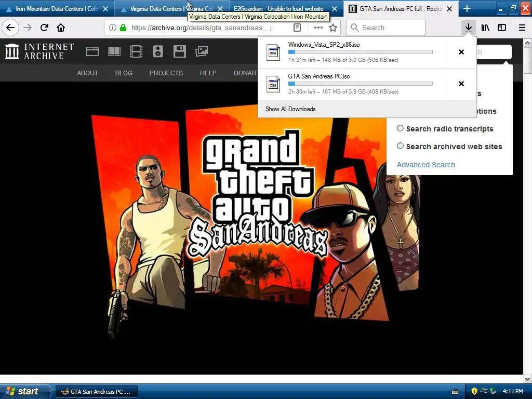
Task: Show the sidebar panels
Action: click(502, 28)
